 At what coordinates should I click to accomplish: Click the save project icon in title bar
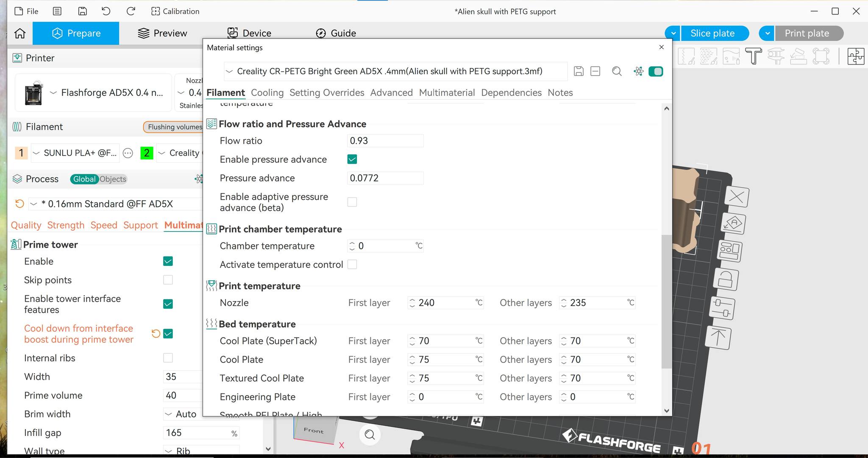[x=82, y=11]
